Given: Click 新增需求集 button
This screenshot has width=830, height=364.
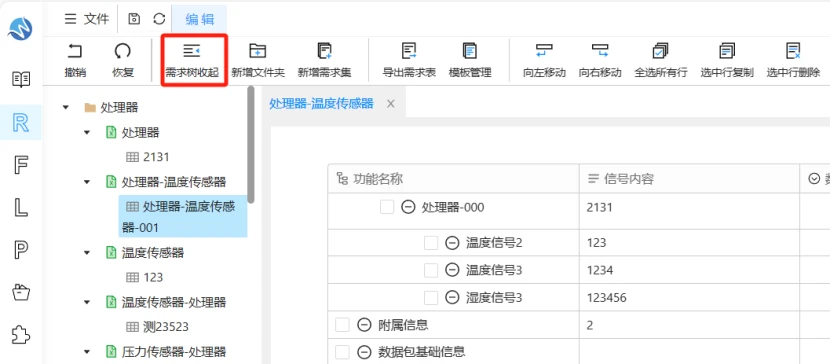Looking at the screenshot, I should tap(324, 61).
